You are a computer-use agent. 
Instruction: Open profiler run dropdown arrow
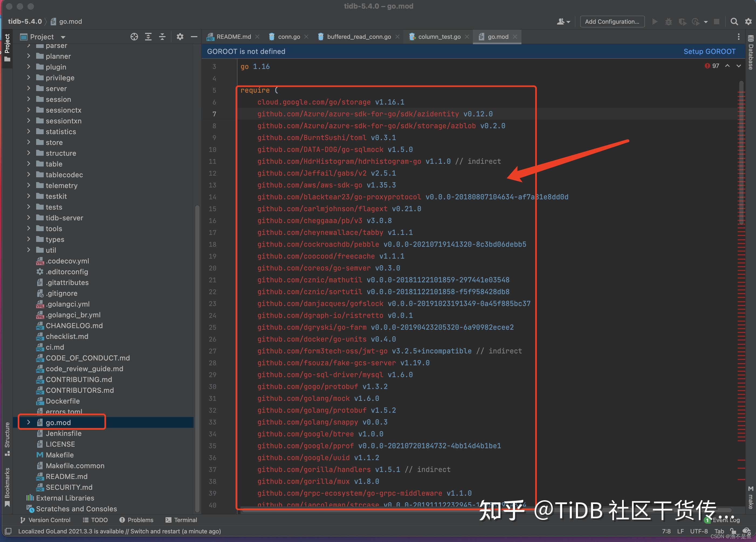(706, 22)
